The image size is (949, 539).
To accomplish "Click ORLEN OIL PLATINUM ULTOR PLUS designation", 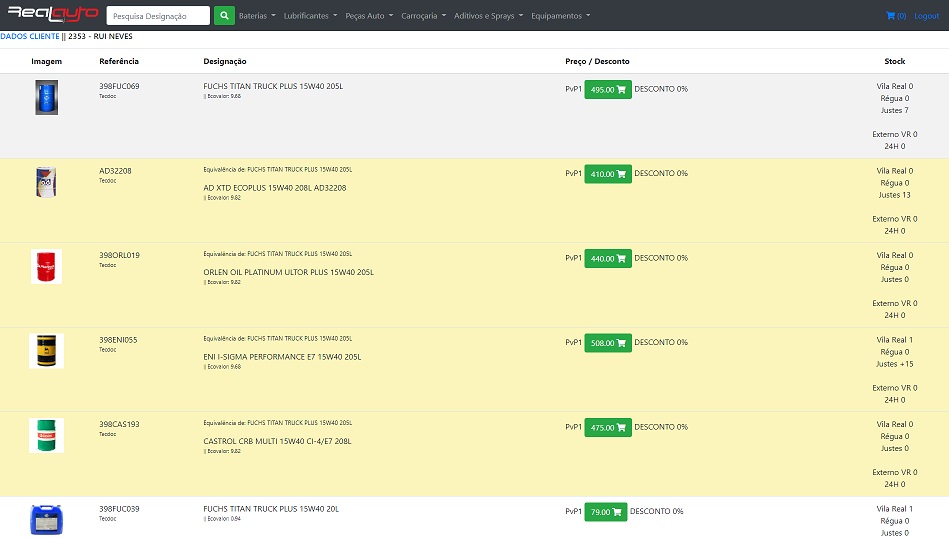I will tap(289, 272).
